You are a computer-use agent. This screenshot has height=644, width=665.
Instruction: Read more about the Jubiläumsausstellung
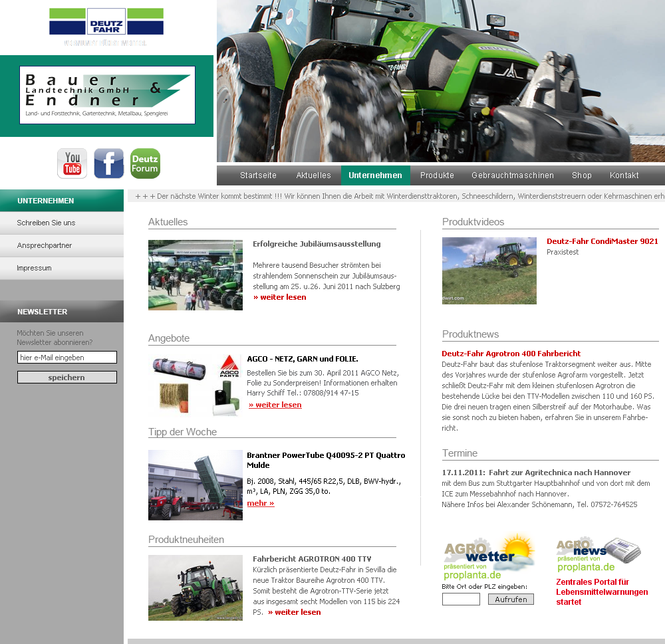[x=280, y=297]
